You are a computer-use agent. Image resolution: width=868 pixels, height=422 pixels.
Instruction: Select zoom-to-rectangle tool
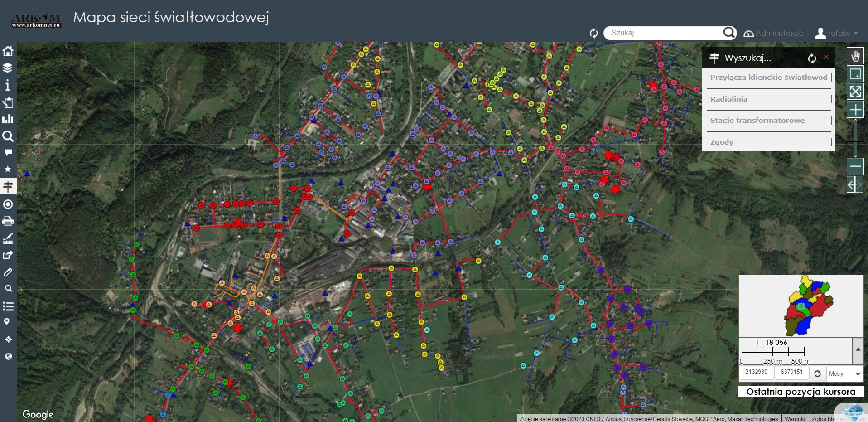[855, 74]
